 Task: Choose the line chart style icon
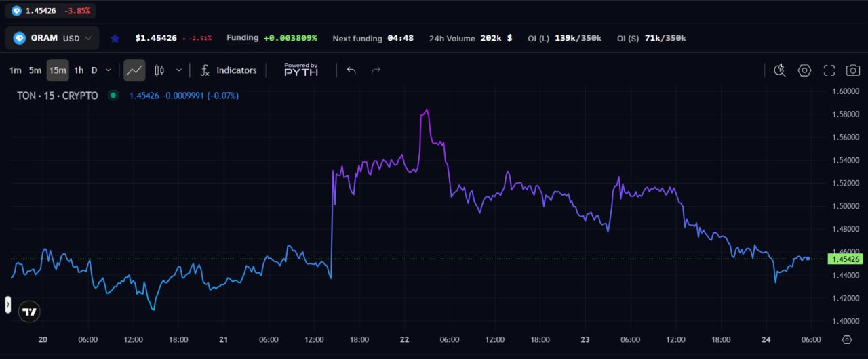(134, 70)
